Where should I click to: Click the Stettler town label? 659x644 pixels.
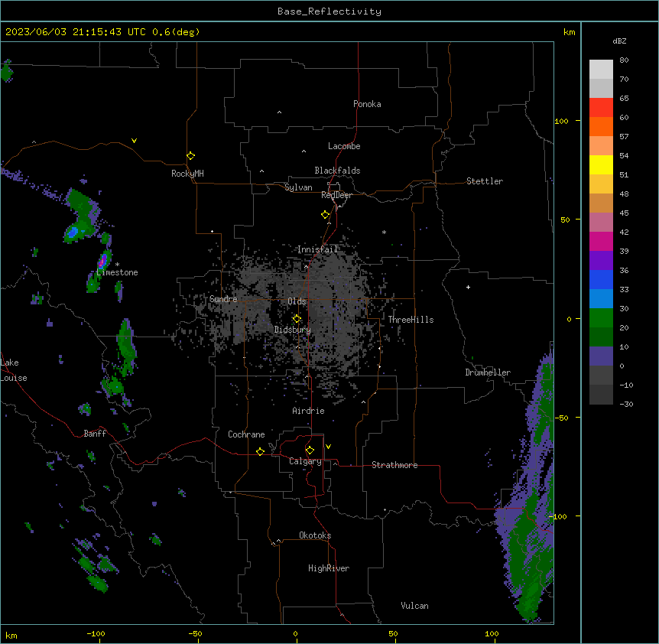[485, 181]
